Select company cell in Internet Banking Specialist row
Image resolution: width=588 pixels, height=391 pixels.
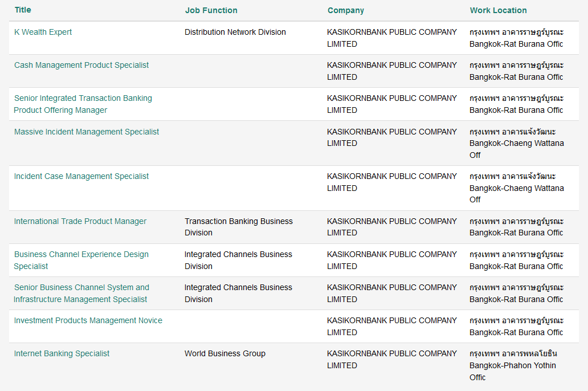tap(392, 360)
